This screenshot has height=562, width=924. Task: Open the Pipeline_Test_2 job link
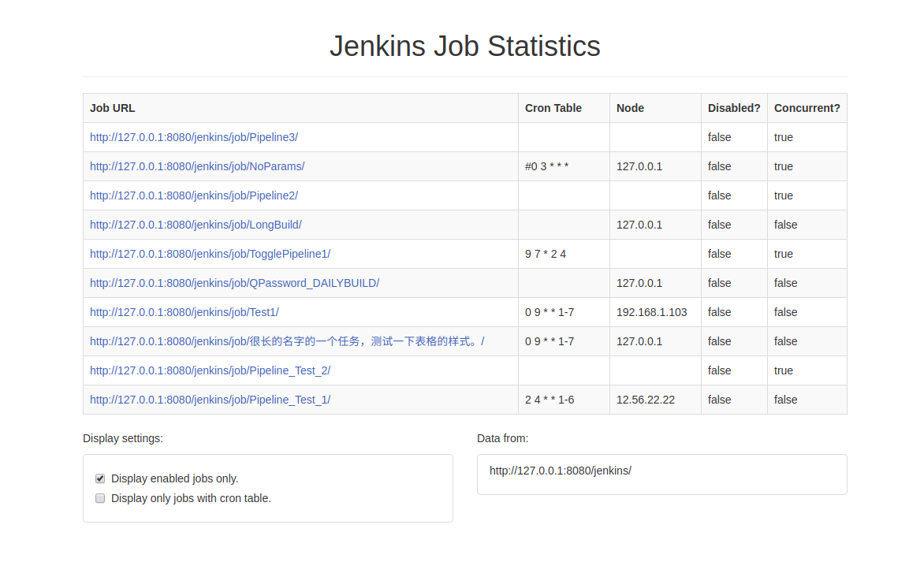(x=210, y=370)
